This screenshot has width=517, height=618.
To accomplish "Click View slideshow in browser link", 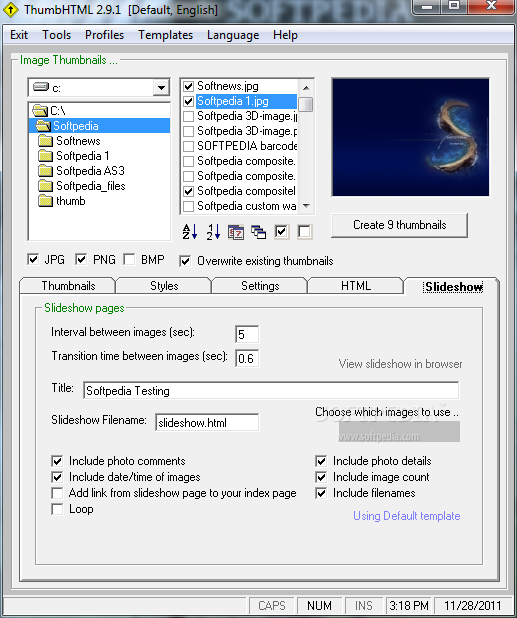I will coord(400,364).
